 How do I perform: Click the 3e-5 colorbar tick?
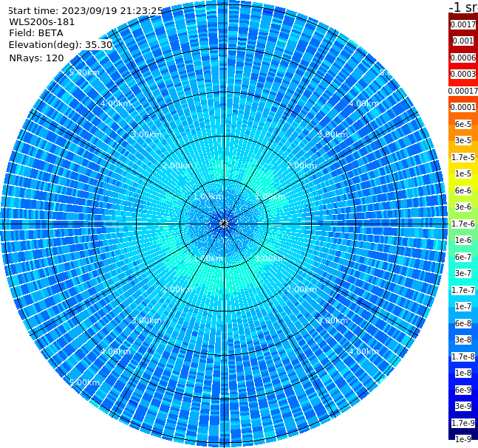point(463,140)
